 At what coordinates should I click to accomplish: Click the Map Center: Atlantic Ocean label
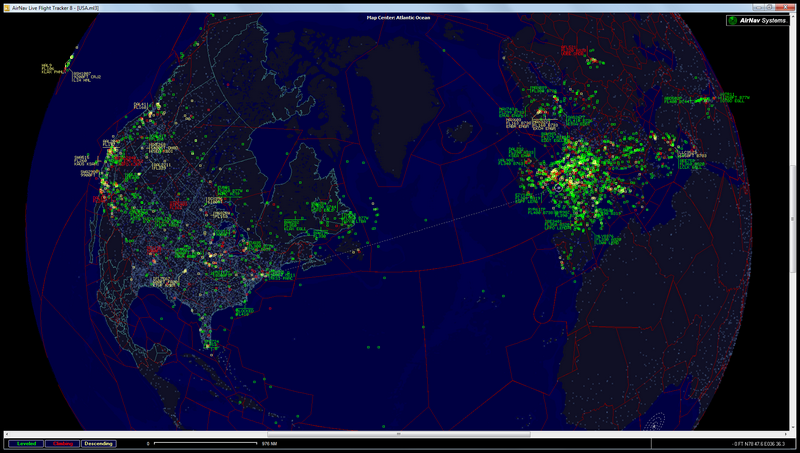400,16
